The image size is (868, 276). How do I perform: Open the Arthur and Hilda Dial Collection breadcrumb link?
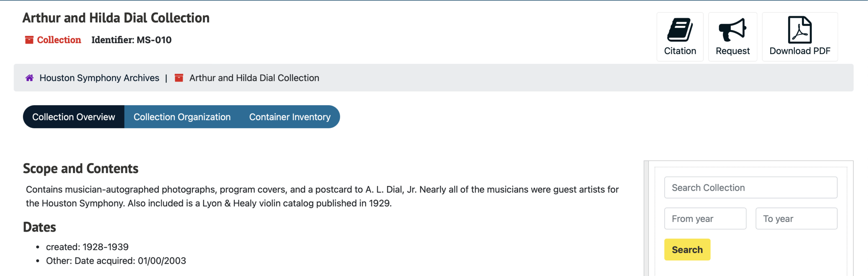[x=254, y=78]
